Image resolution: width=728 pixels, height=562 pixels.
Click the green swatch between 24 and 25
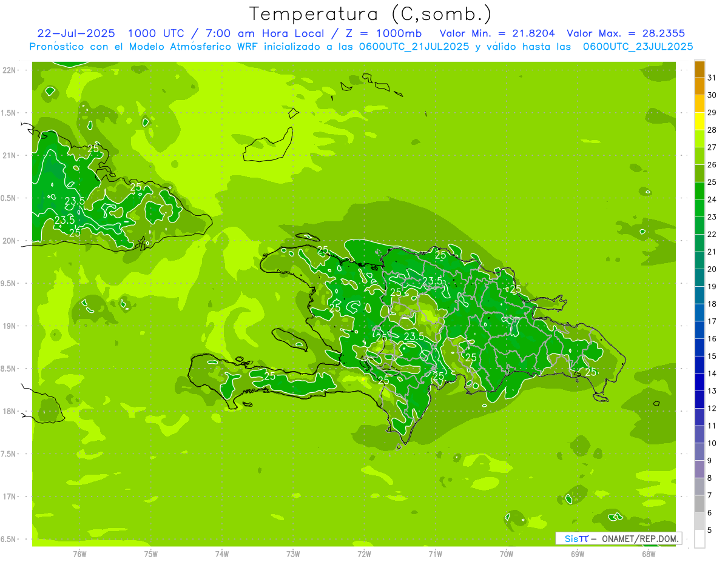(699, 191)
